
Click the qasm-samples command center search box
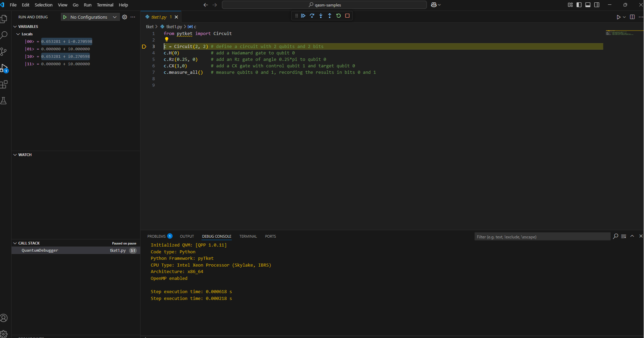point(324,5)
